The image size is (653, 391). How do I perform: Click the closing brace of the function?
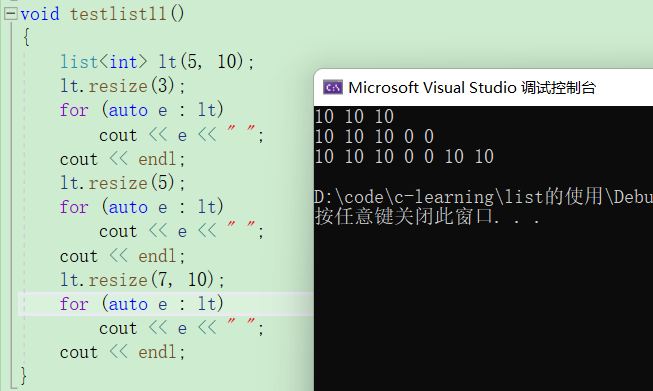point(23,376)
